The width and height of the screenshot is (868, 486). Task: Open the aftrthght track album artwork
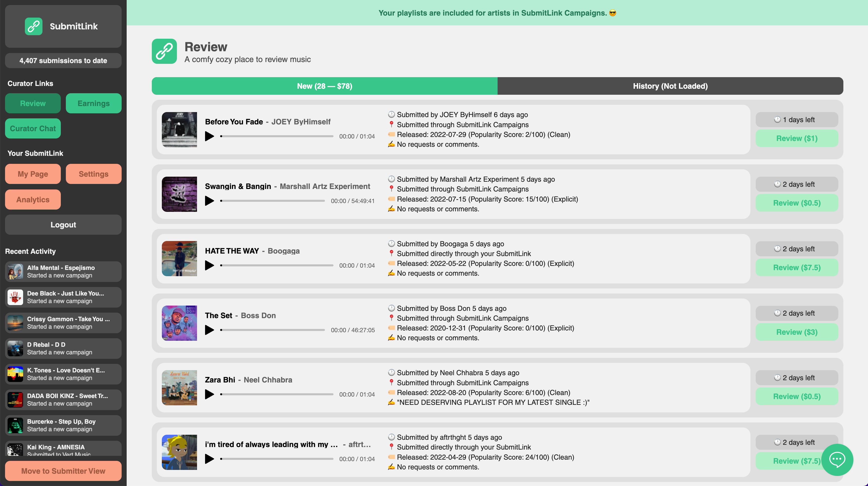[x=179, y=452]
